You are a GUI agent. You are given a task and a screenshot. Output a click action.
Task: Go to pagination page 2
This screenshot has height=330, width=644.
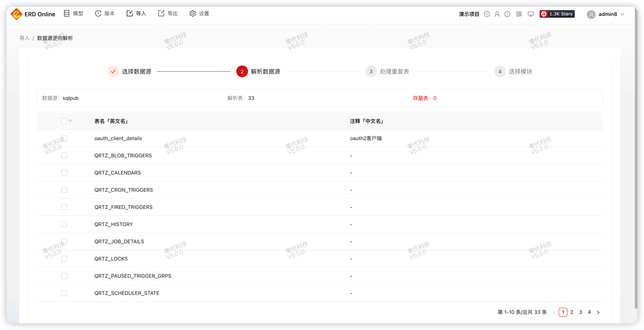click(572, 312)
